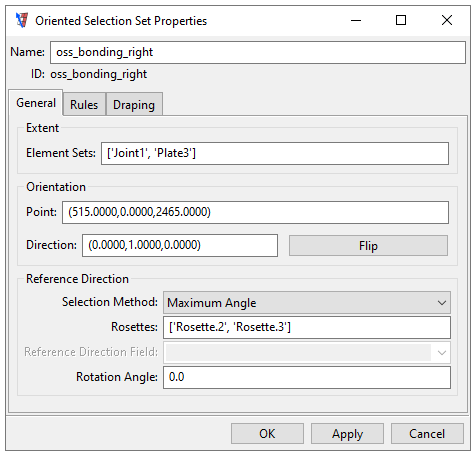476x456 pixels.
Task: Click the Name field oss_bonding_right
Action: click(258, 52)
